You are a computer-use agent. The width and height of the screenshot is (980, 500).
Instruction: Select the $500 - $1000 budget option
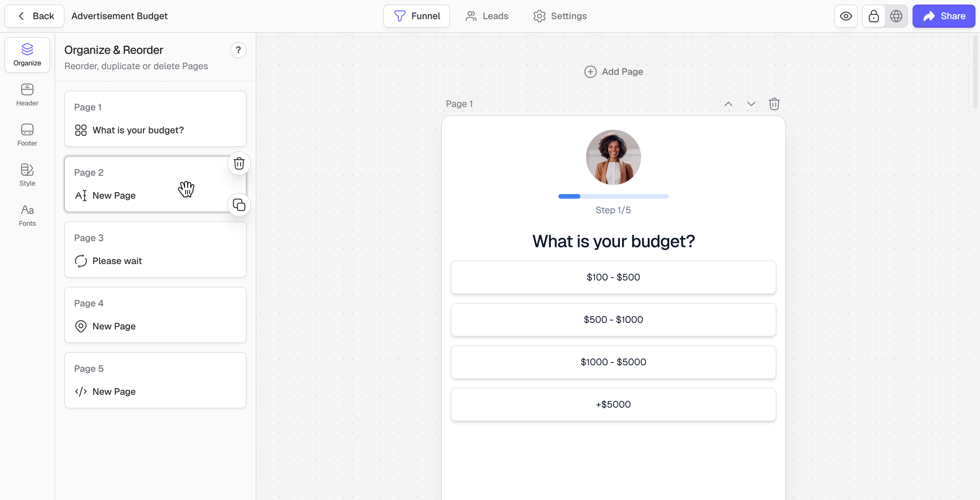click(613, 319)
